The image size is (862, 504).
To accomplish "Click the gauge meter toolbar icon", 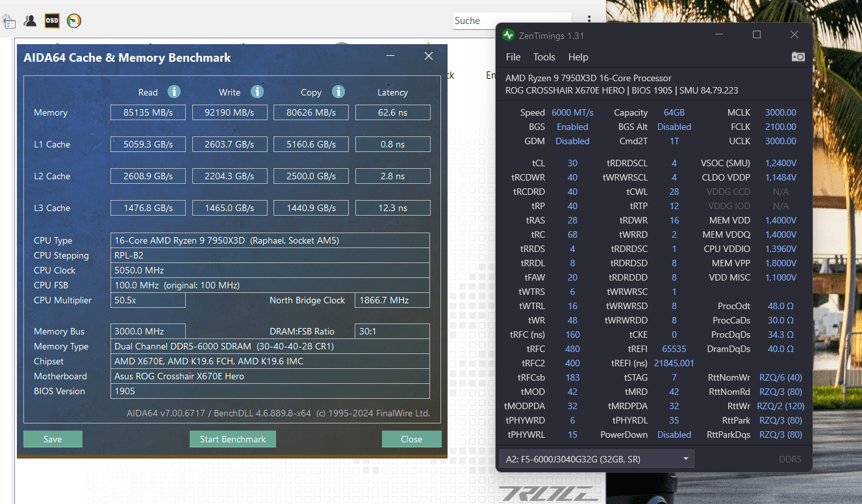I will (74, 21).
